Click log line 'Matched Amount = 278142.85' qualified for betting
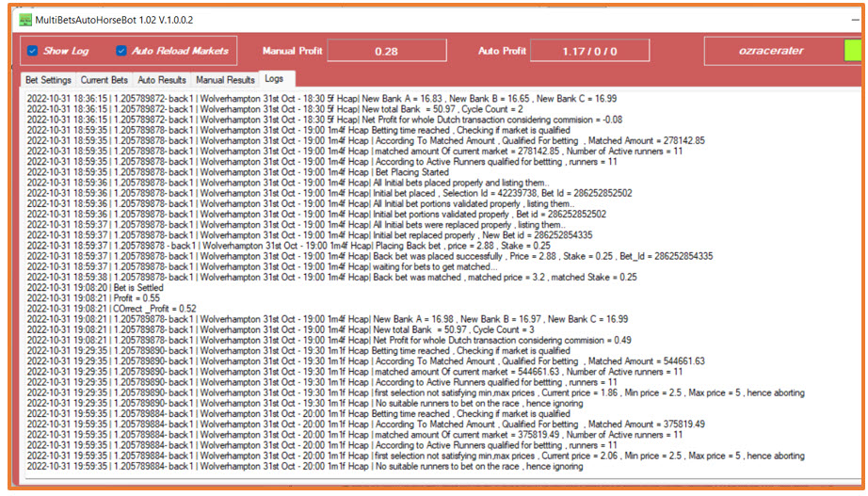 click(x=366, y=140)
